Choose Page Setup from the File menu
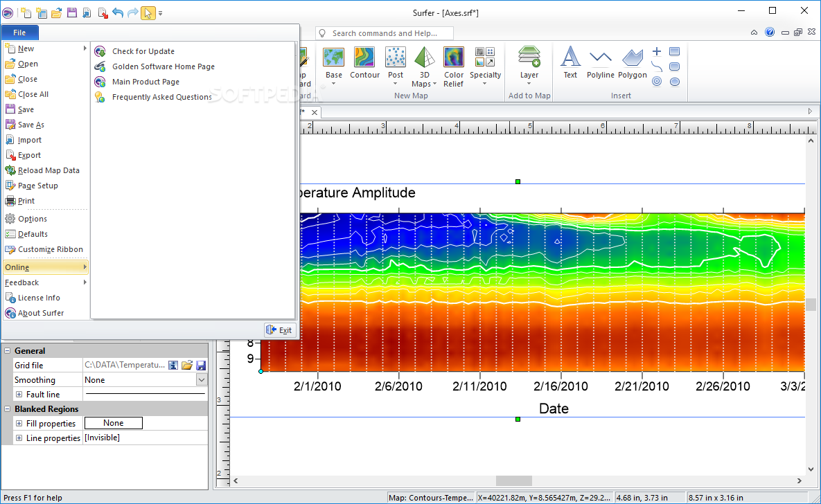The height and width of the screenshot is (504, 821). tap(46, 186)
